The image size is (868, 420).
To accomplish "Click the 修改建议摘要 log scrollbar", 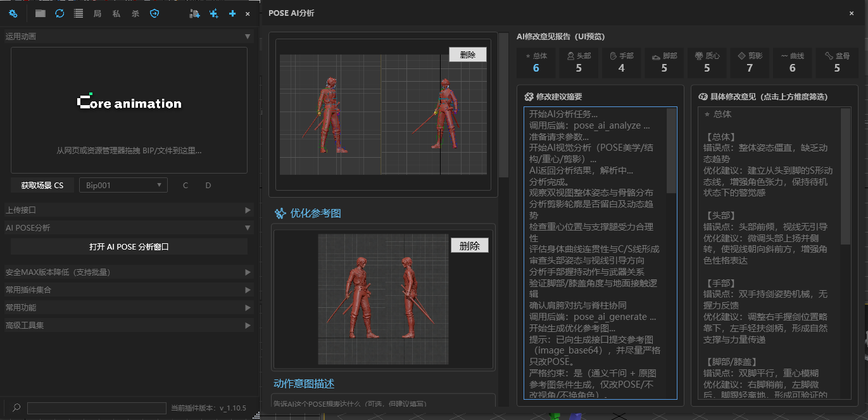I will (672, 150).
